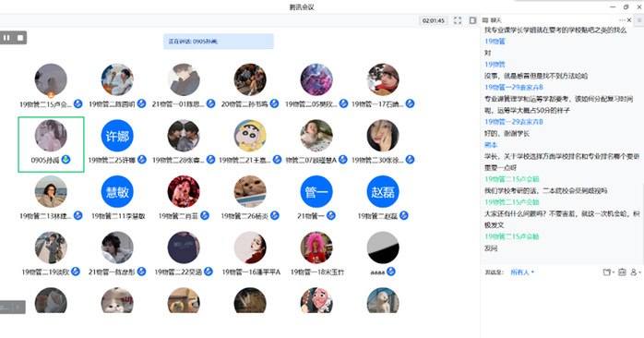Enter full screen mode via the corner-brackets icon
Image resolution: width=644 pixels, height=338 pixels.
click(x=458, y=20)
